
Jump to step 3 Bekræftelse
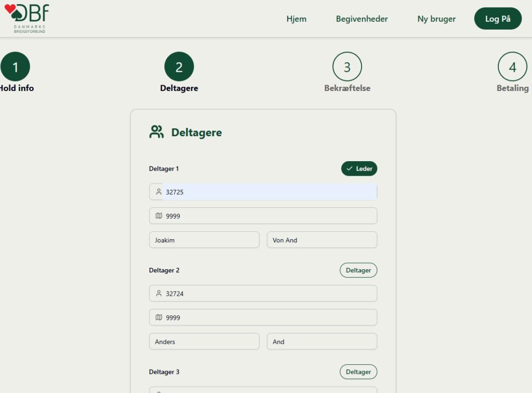point(347,67)
